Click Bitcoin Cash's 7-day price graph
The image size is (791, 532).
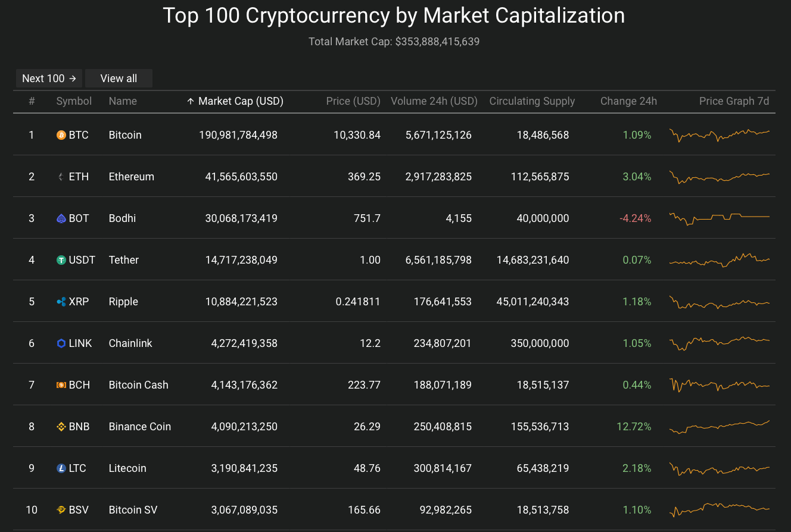[x=720, y=385]
